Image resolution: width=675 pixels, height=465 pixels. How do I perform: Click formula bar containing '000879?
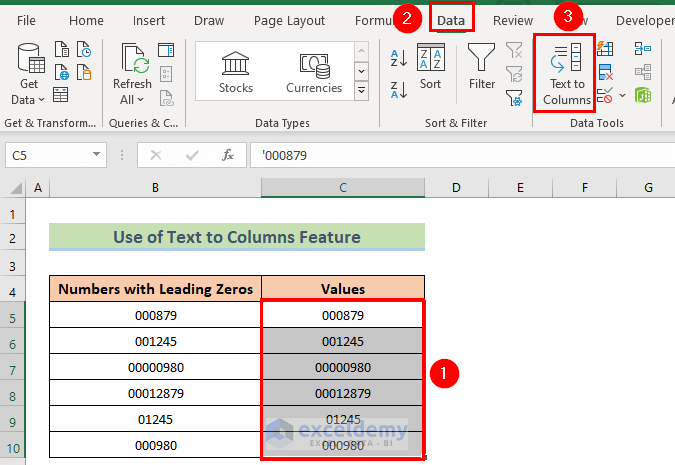coord(463,155)
